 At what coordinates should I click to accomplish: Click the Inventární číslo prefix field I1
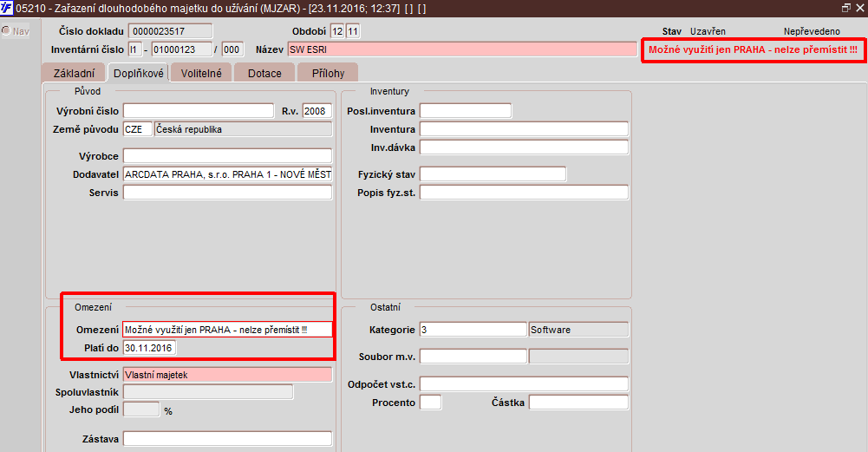click(x=135, y=49)
